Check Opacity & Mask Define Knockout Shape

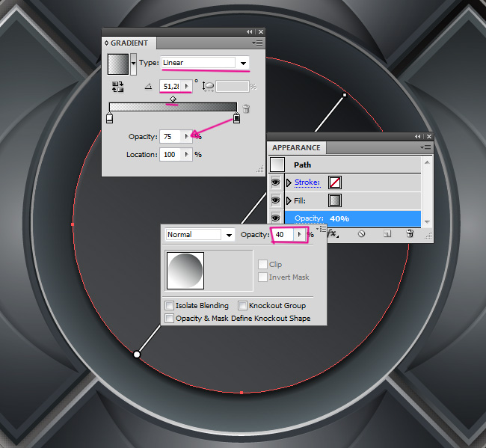pos(169,318)
